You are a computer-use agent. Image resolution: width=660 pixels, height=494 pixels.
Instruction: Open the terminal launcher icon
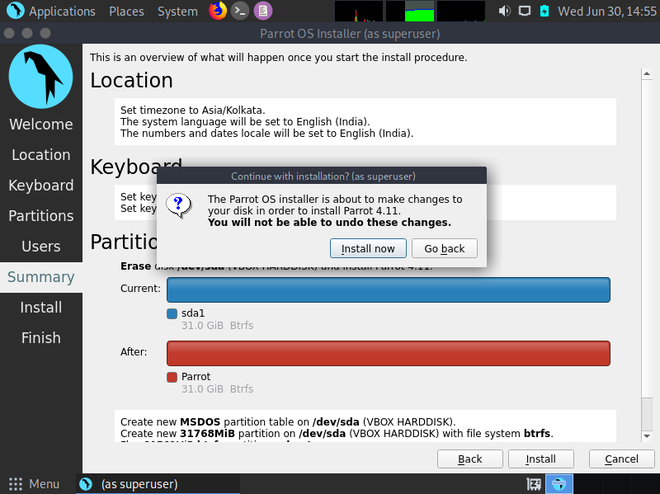(x=240, y=11)
